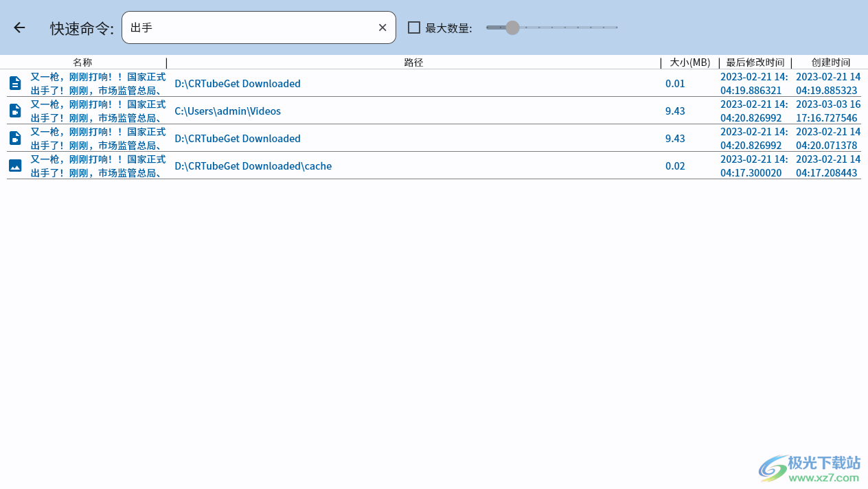
Task: Click the 快速命令 label
Action: point(82,28)
